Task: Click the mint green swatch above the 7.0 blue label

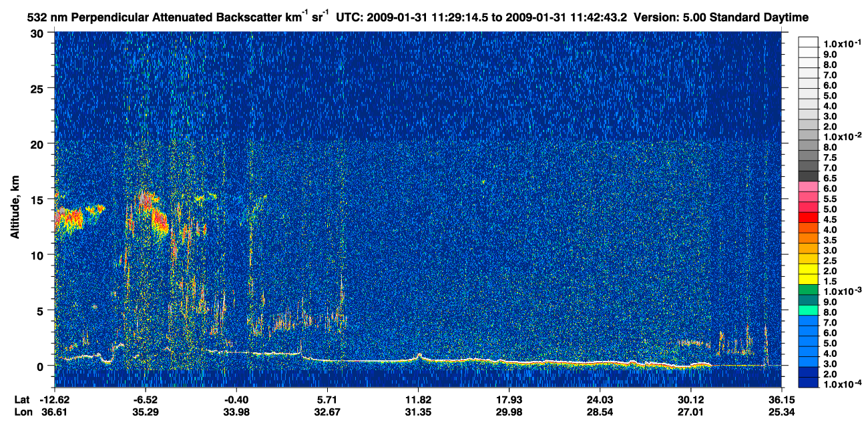Action: (x=808, y=310)
